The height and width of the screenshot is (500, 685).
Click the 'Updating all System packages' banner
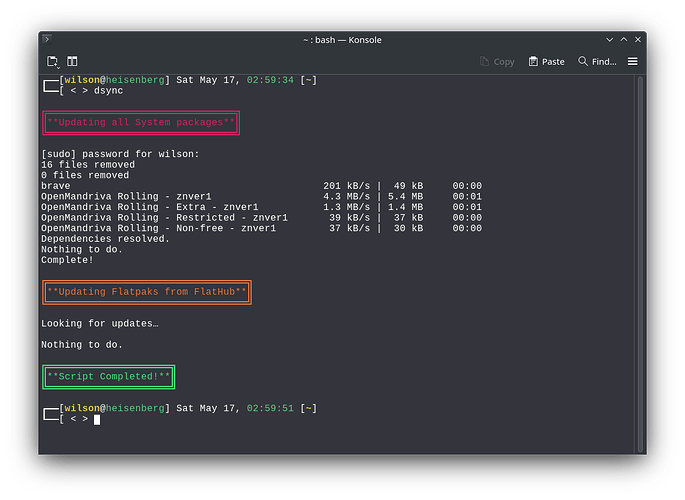pos(141,123)
